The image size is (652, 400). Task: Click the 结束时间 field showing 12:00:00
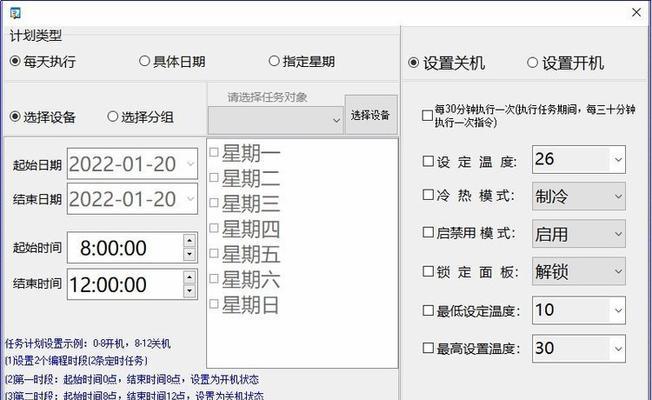tap(132, 284)
